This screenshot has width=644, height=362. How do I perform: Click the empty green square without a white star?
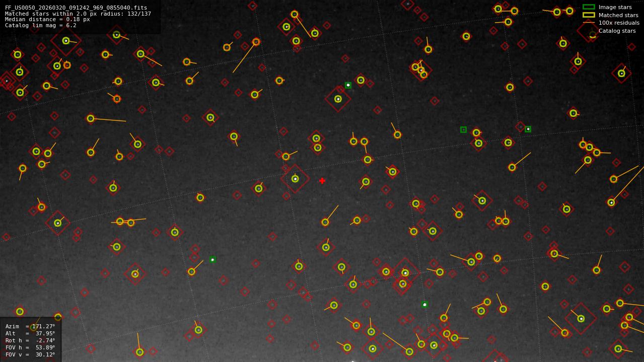(463, 129)
